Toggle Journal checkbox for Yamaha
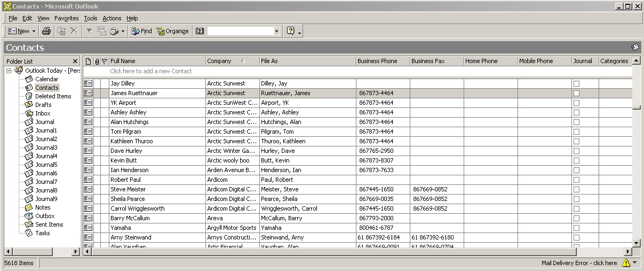This screenshot has height=271, width=644. pyautogui.click(x=576, y=228)
